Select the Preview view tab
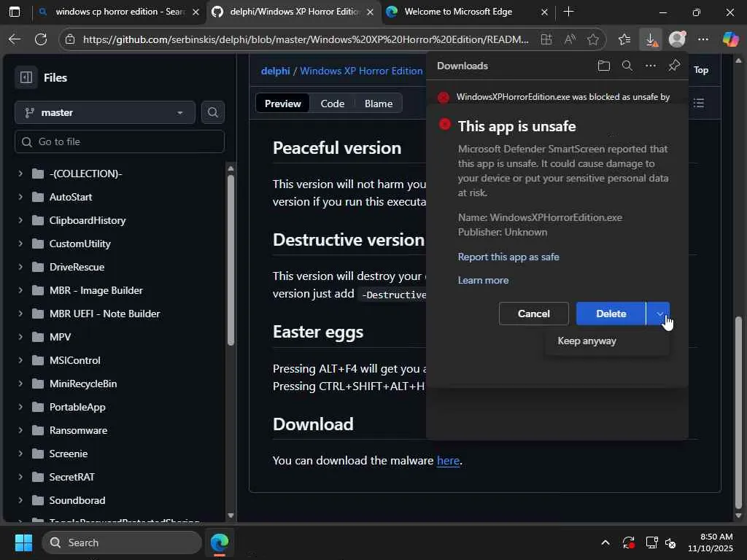Viewport: 747px width, 560px height. pyautogui.click(x=282, y=104)
